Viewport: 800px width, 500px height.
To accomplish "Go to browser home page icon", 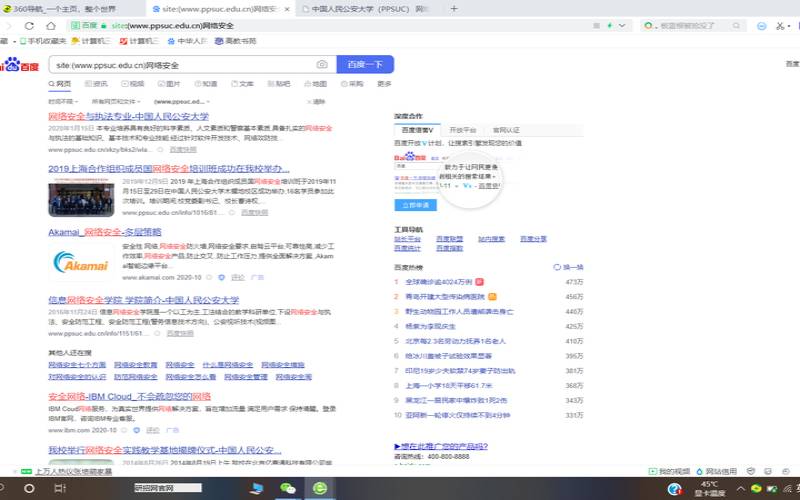I will pos(51,26).
